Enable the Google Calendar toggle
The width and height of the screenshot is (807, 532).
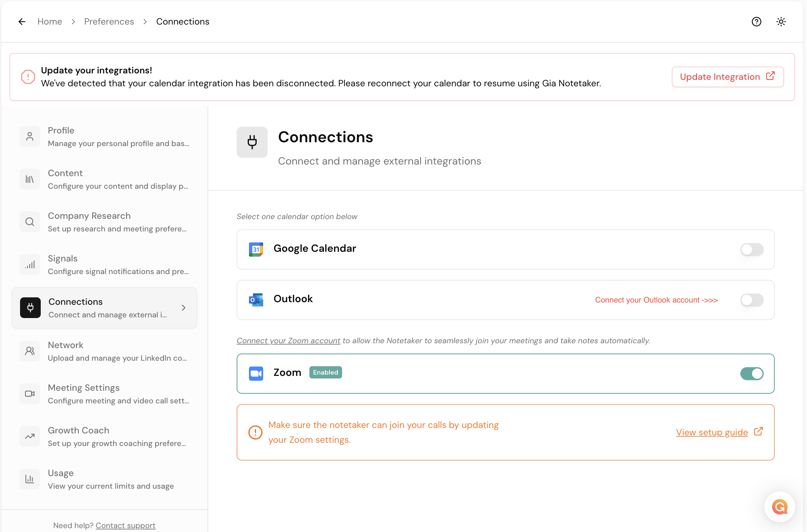751,250
